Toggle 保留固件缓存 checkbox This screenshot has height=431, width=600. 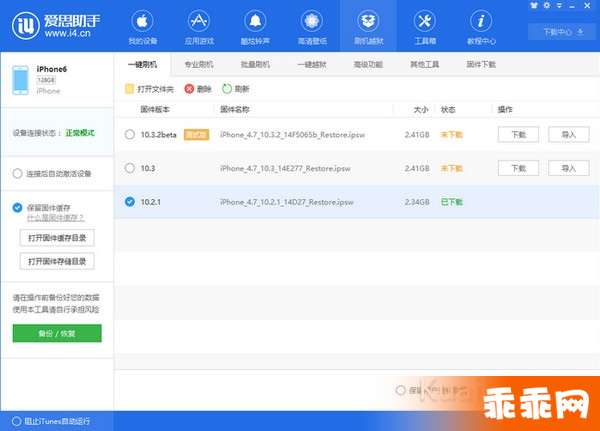17,207
